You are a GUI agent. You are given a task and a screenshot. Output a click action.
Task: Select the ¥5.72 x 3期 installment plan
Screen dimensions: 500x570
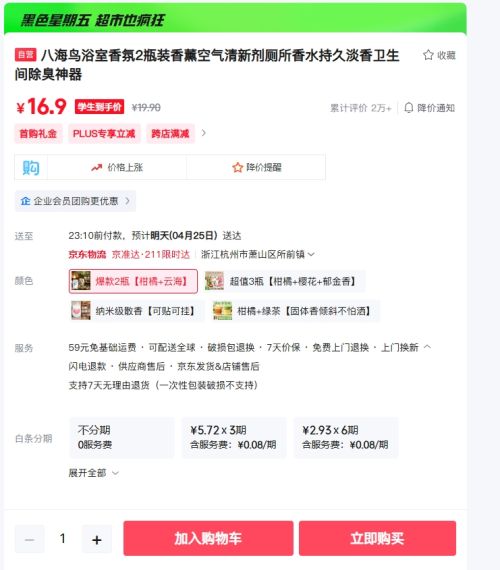coord(234,437)
